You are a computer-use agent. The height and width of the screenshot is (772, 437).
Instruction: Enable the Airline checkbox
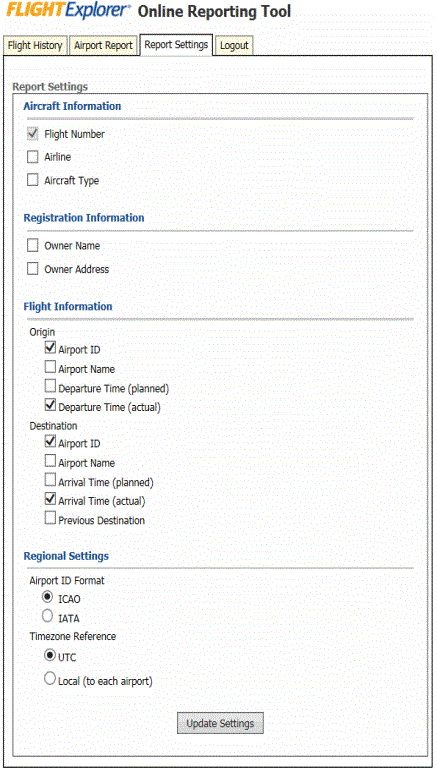pos(32,157)
